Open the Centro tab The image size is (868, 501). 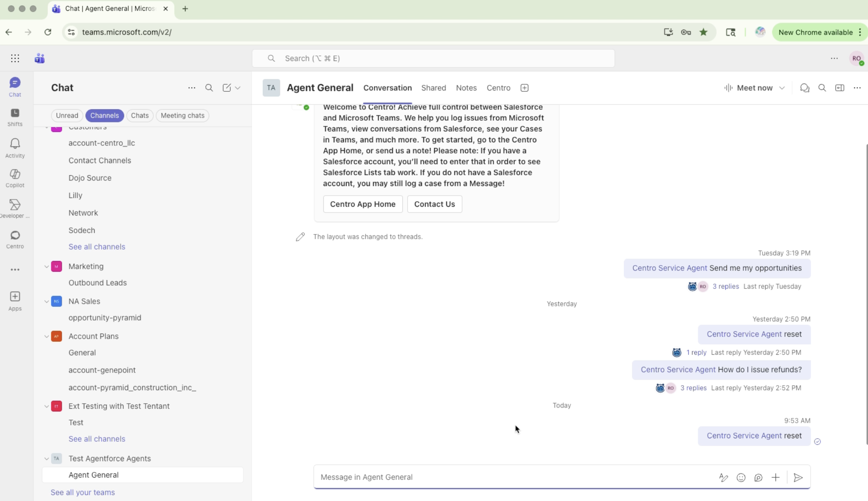[x=498, y=88]
